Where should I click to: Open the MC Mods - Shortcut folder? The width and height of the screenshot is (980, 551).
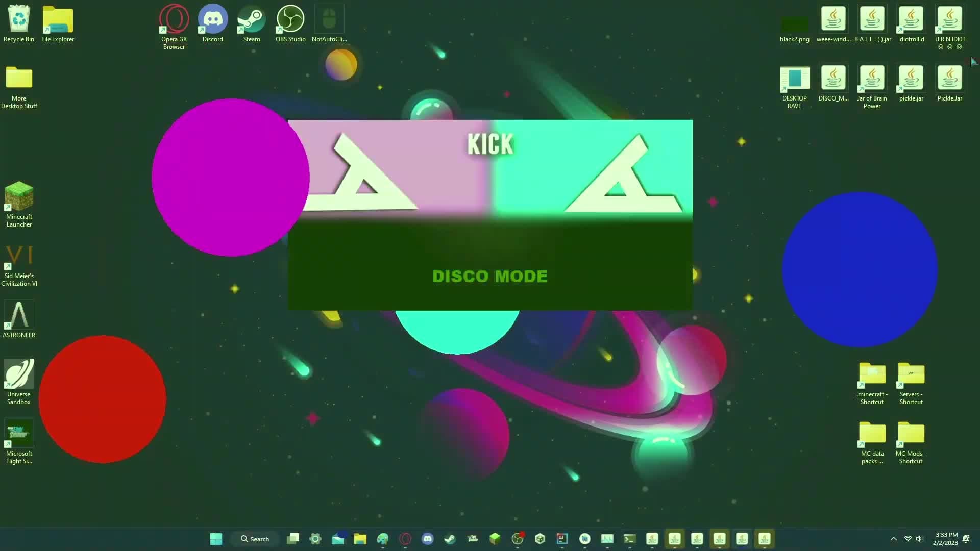tap(911, 442)
